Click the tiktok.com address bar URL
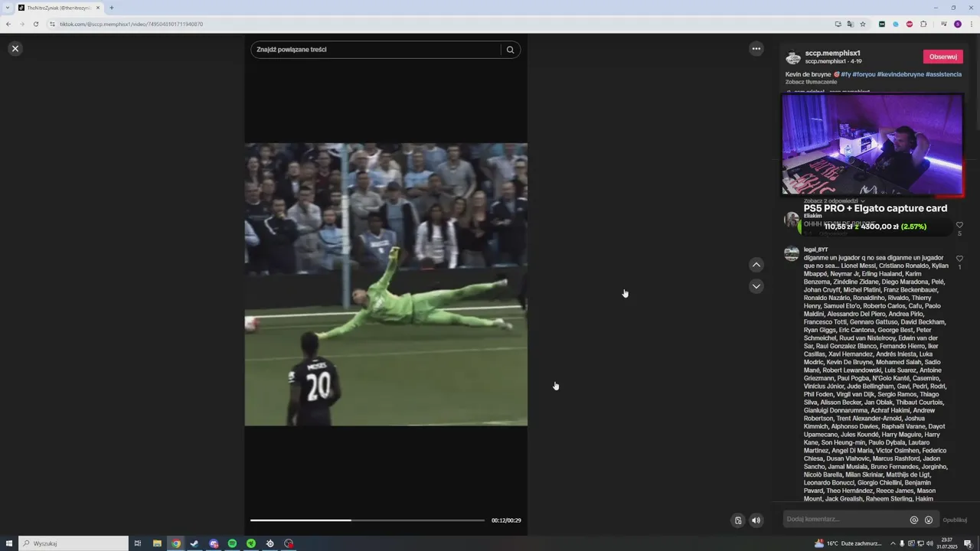 pyautogui.click(x=132, y=24)
